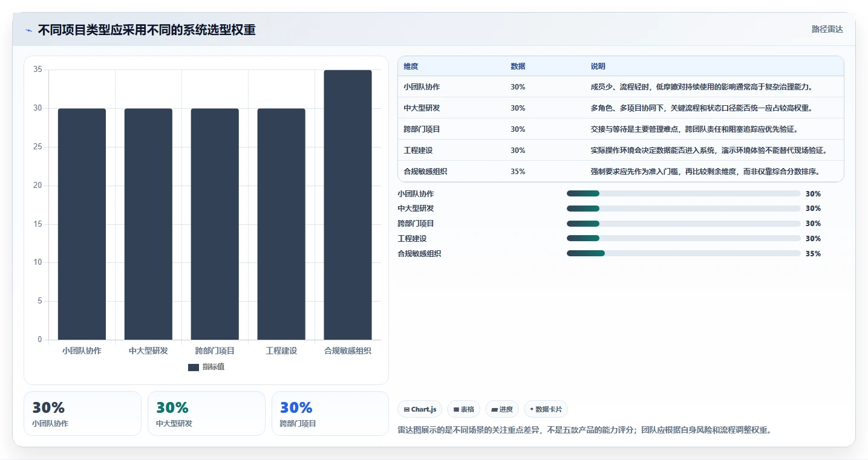
Task: Click the 合规敏感组织 bar in chart
Action: point(348,205)
